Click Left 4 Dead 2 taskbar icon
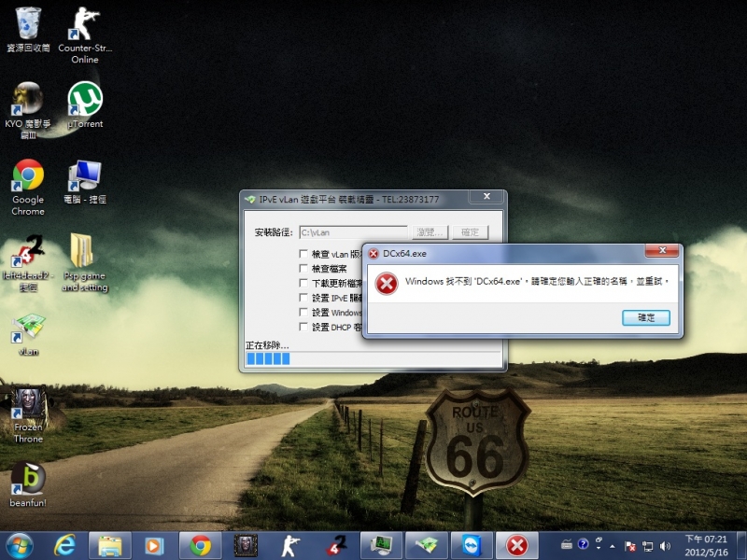 click(x=336, y=545)
